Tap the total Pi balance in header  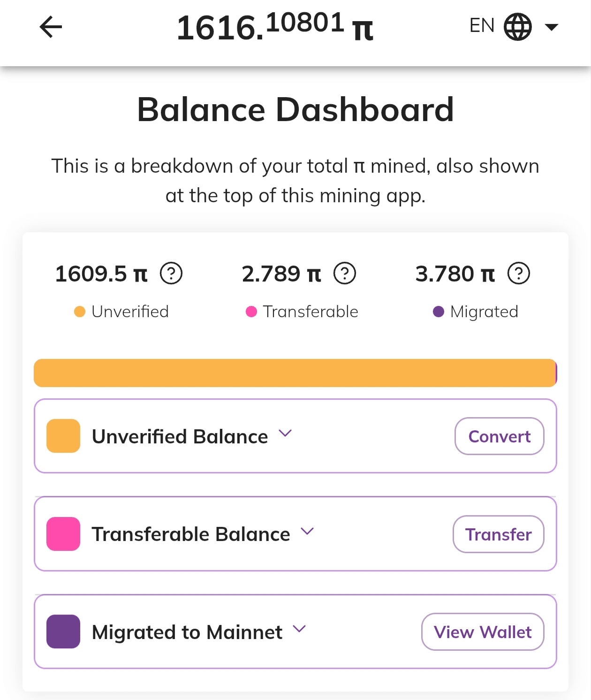pyautogui.click(x=275, y=27)
